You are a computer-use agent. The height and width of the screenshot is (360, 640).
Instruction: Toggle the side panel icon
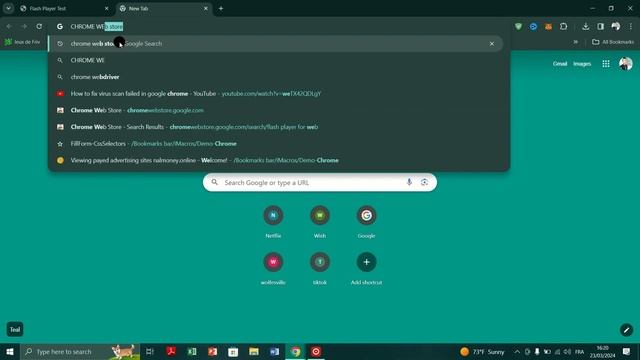click(x=600, y=27)
